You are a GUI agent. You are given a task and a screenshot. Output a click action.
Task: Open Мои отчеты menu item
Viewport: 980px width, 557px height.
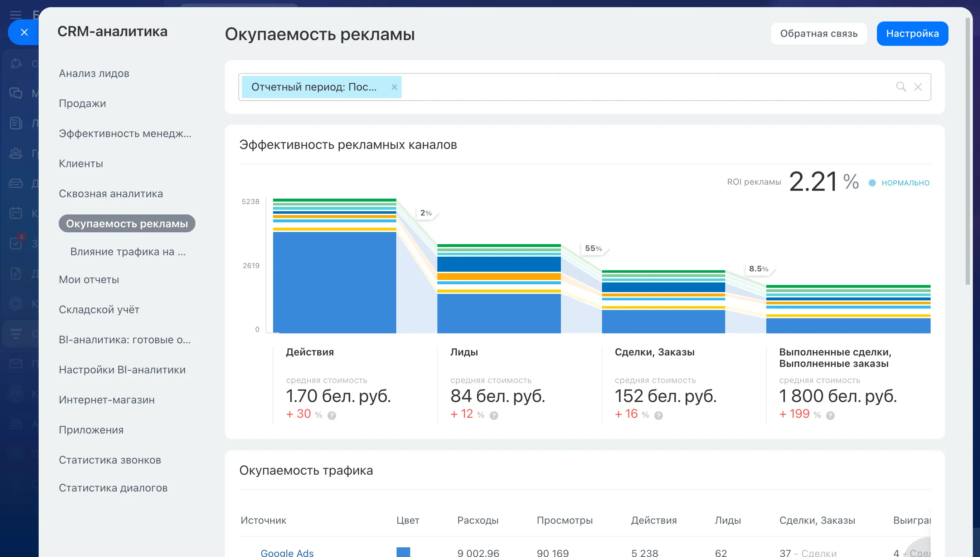tap(89, 280)
